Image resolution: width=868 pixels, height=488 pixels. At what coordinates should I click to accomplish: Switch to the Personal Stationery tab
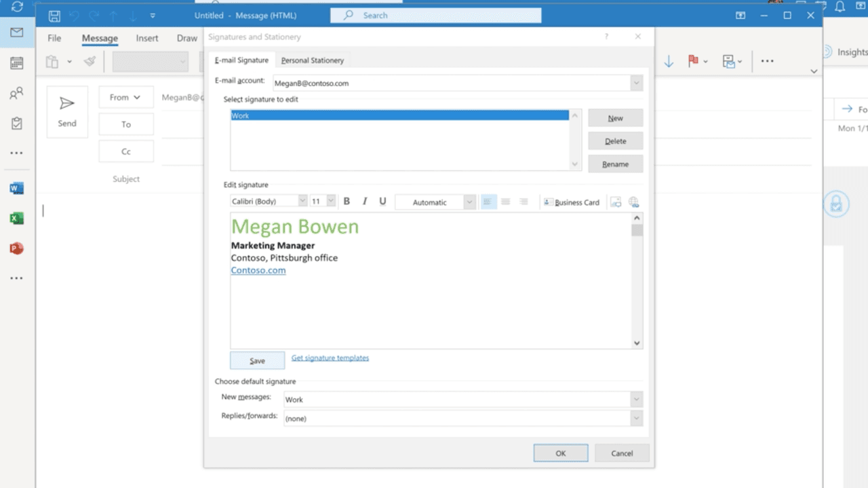coord(312,60)
